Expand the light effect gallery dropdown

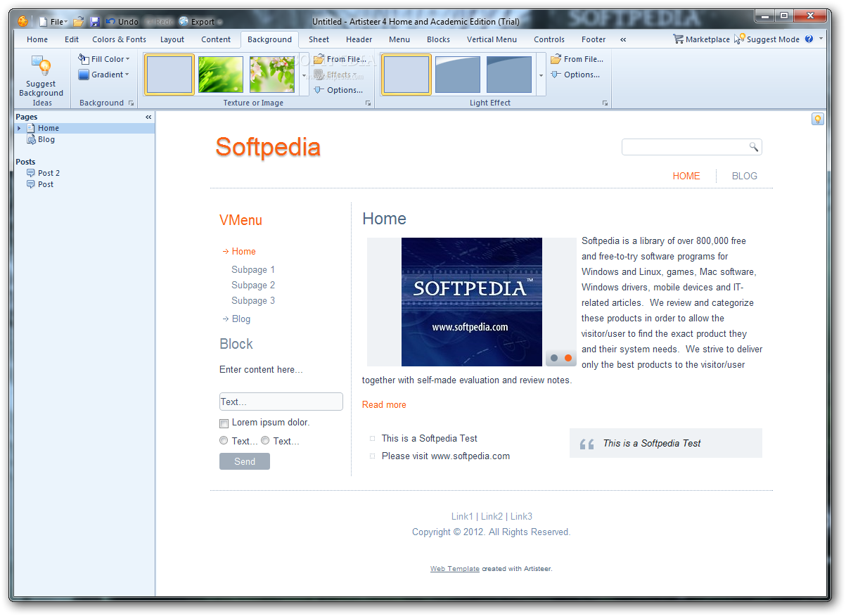tap(541, 75)
